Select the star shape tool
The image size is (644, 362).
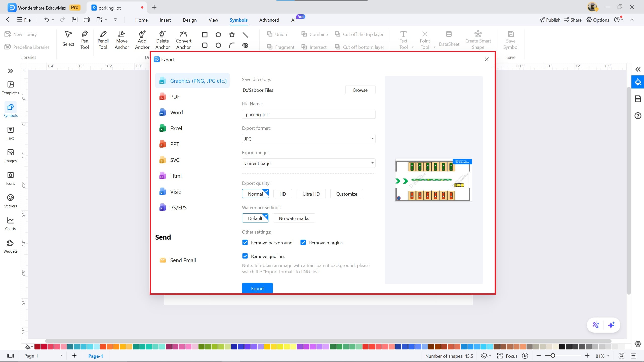[232, 34]
